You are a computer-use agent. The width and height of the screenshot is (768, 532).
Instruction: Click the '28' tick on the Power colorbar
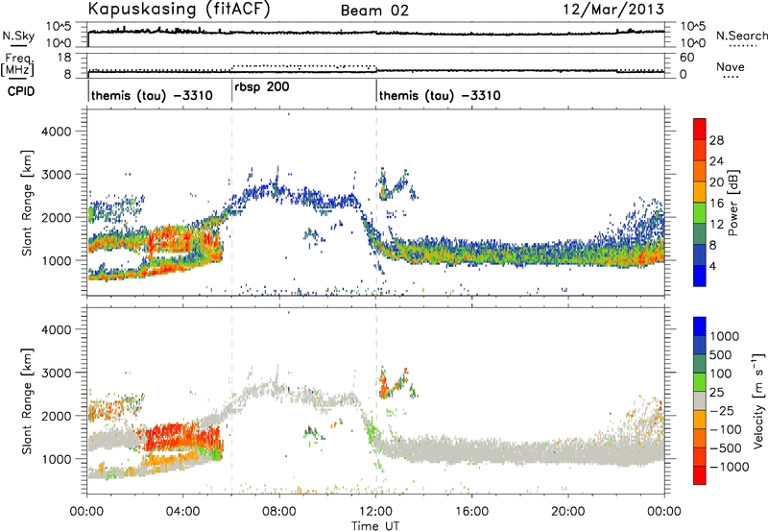coord(716,140)
